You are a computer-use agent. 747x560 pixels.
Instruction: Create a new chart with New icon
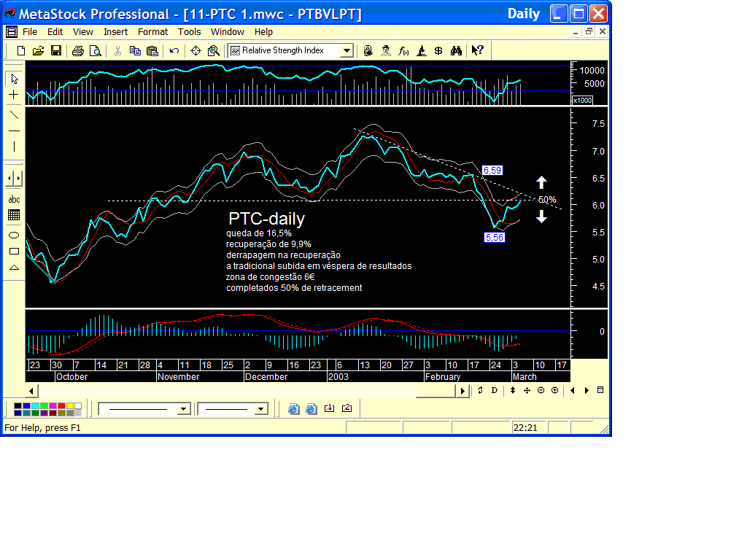pyautogui.click(x=20, y=50)
